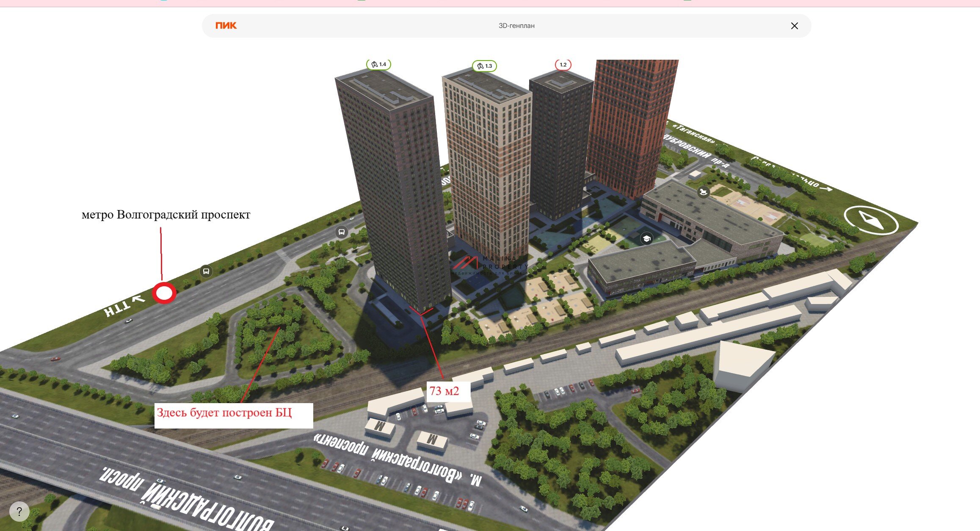Click the playground rocking horse icon
980x531 pixels.
pos(703,192)
